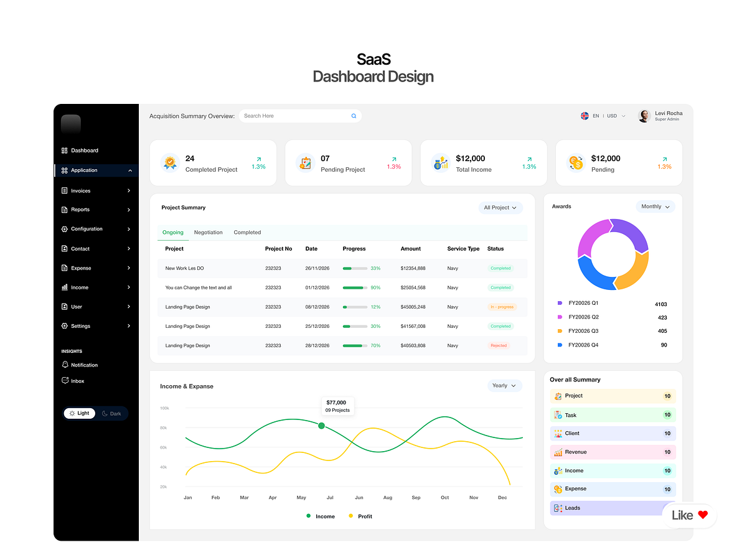
Task: Open the User sidebar menu item
Action: [96, 307]
